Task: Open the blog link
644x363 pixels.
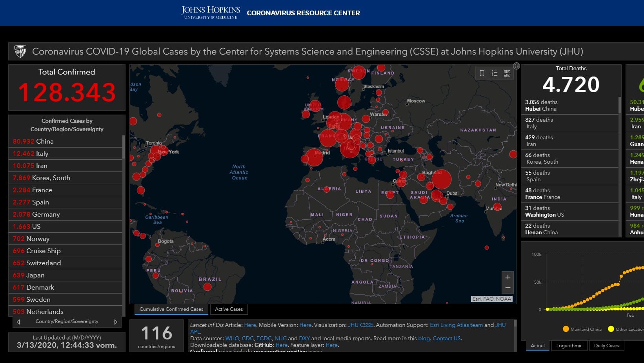Action: tap(424, 338)
